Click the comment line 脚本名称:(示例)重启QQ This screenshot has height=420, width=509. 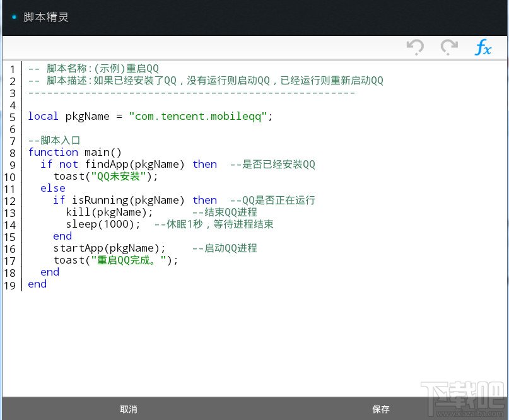click(93, 69)
